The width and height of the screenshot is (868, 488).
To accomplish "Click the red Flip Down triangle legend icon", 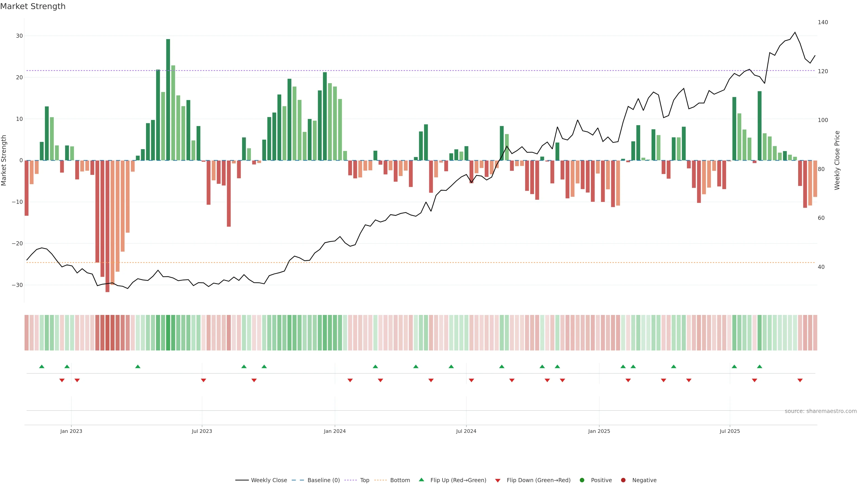I will (498, 481).
